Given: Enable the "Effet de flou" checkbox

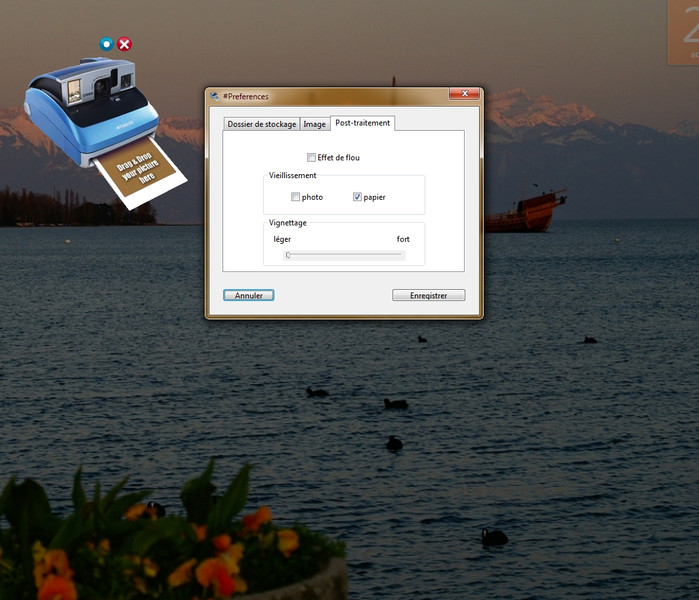Looking at the screenshot, I should [x=312, y=157].
